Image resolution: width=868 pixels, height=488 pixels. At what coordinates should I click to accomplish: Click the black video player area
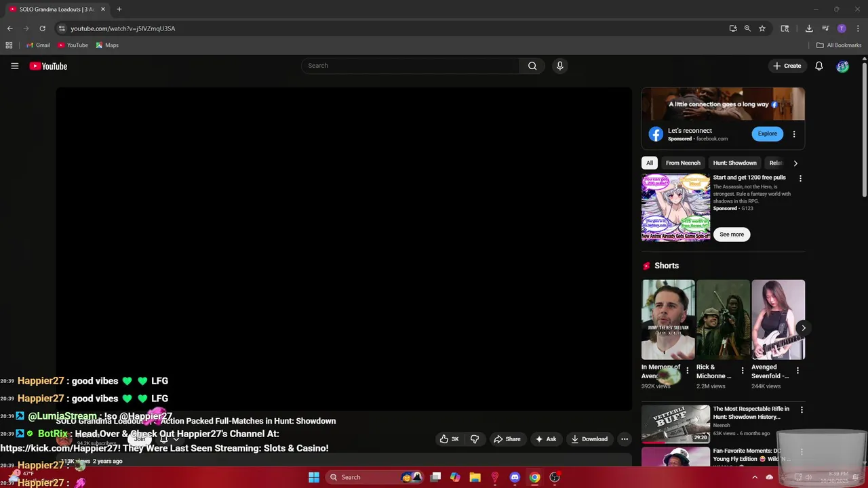click(344, 249)
